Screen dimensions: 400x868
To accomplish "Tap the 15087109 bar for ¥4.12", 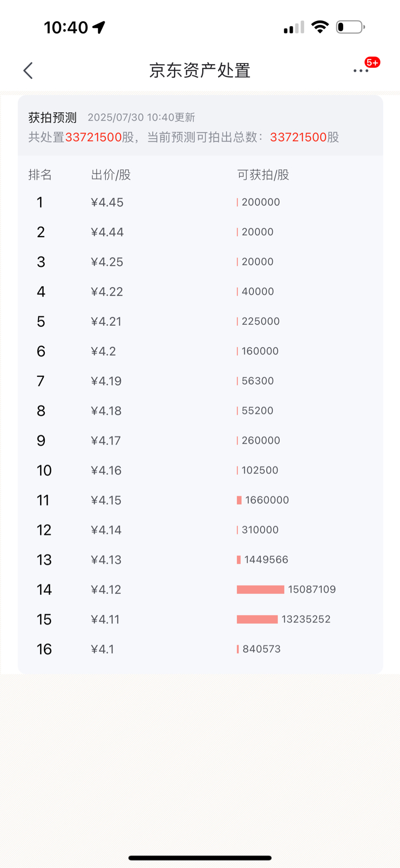I will [x=260, y=590].
